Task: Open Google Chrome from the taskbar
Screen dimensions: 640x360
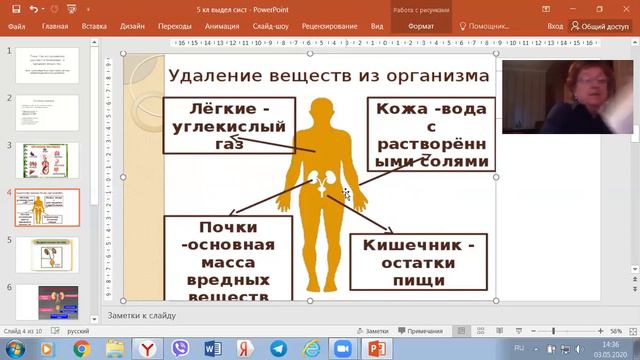Action: (x=82, y=349)
